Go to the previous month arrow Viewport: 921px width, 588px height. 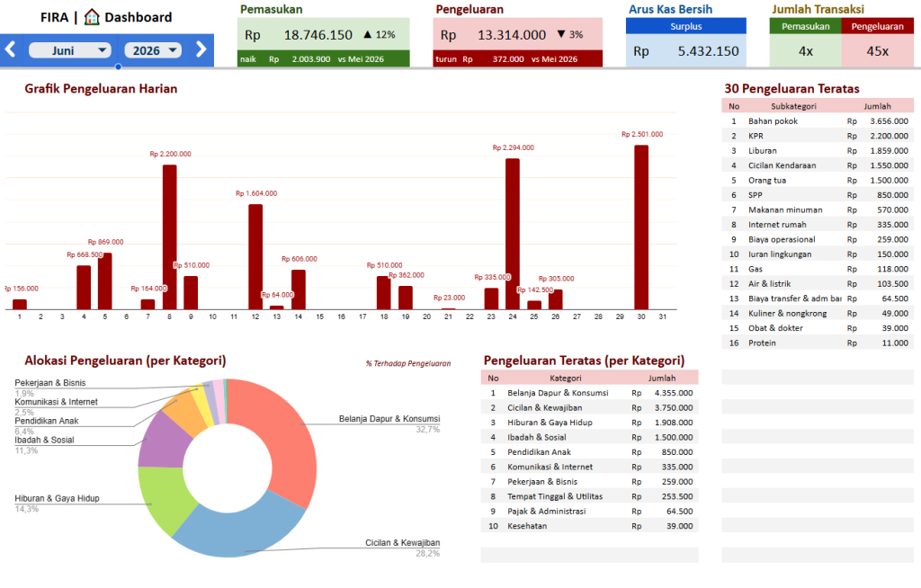point(10,49)
